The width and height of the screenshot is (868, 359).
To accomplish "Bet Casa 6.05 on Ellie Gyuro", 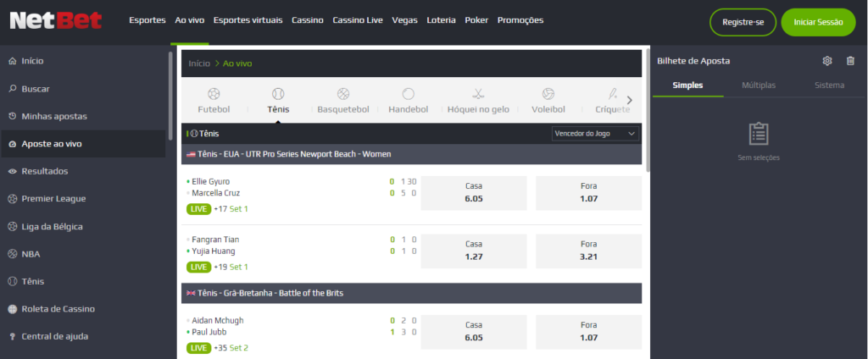I will click(473, 192).
